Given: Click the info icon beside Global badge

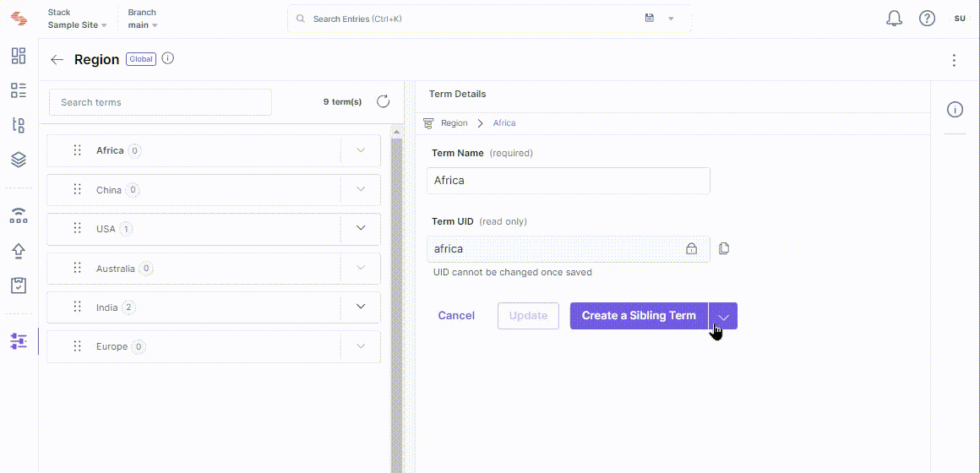Looking at the screenshot, I should 167,59.
